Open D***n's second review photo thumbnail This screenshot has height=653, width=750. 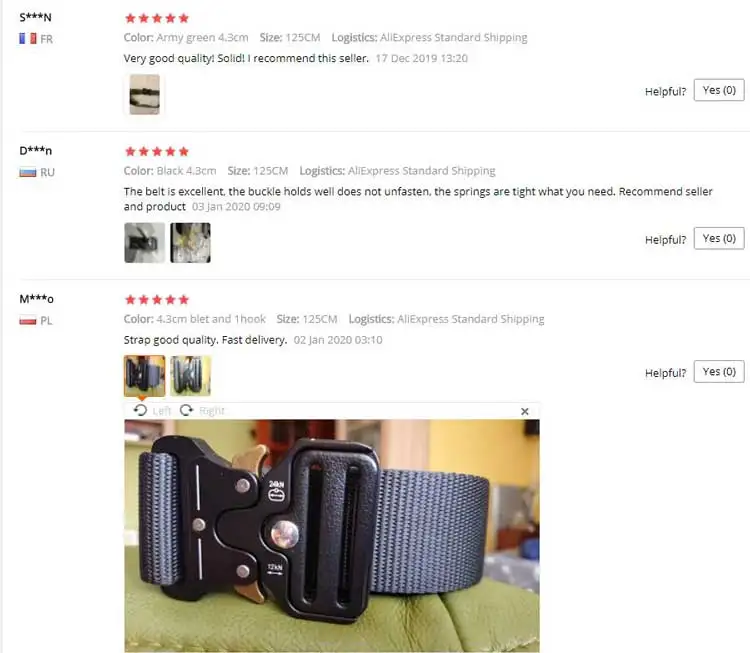[x=190, y=243]
